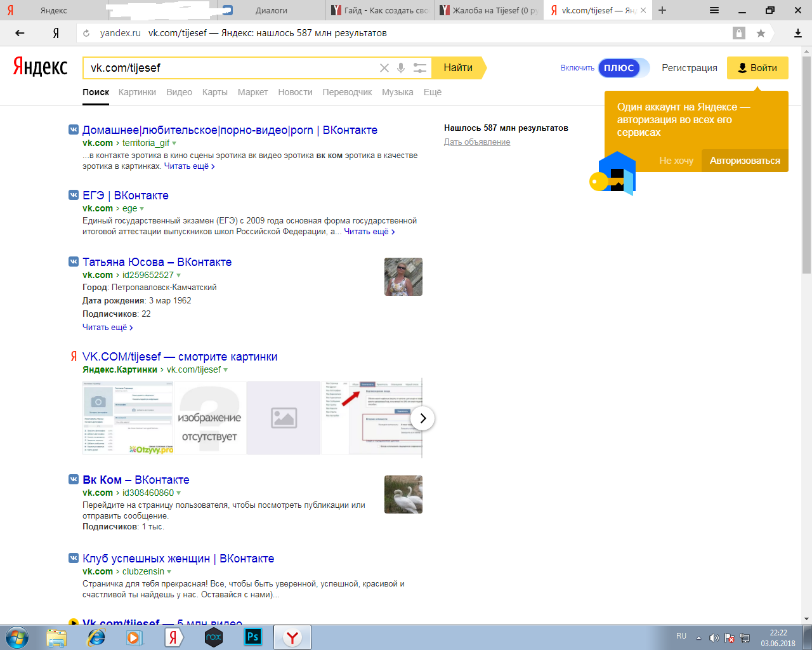Click the Найти search button
This screenshot has height=650, width=812.
tap(458, 68)
